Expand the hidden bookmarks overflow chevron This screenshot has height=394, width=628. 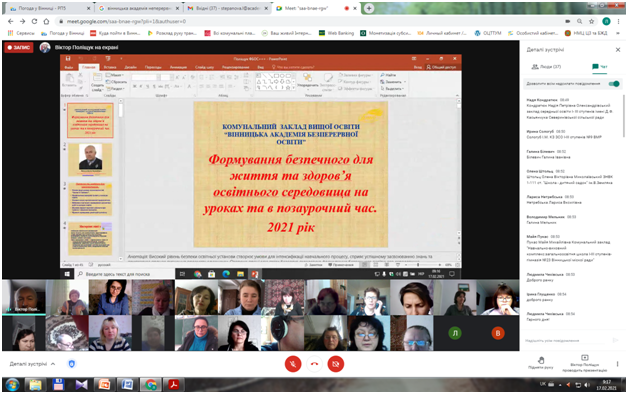[x=618, y=33]
